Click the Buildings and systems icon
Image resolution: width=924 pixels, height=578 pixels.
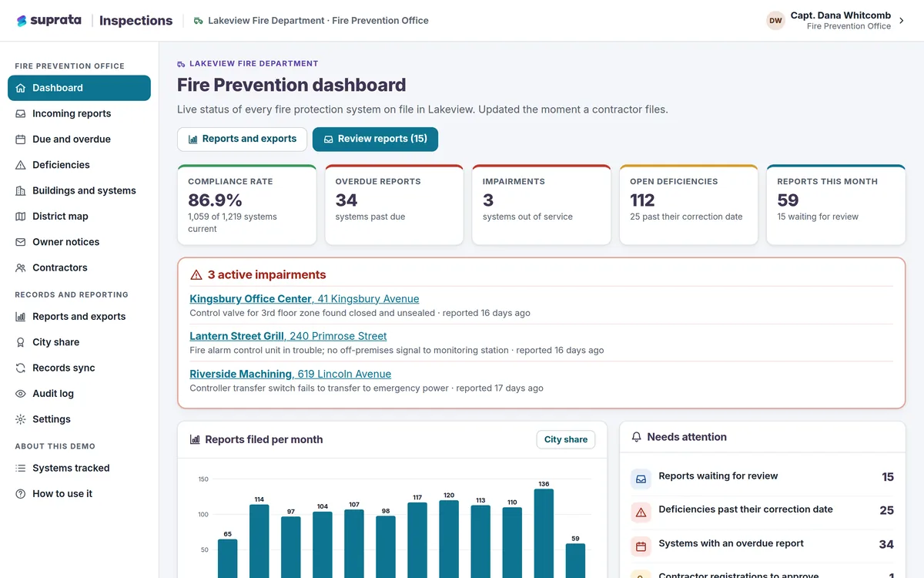tap(21, 190)
